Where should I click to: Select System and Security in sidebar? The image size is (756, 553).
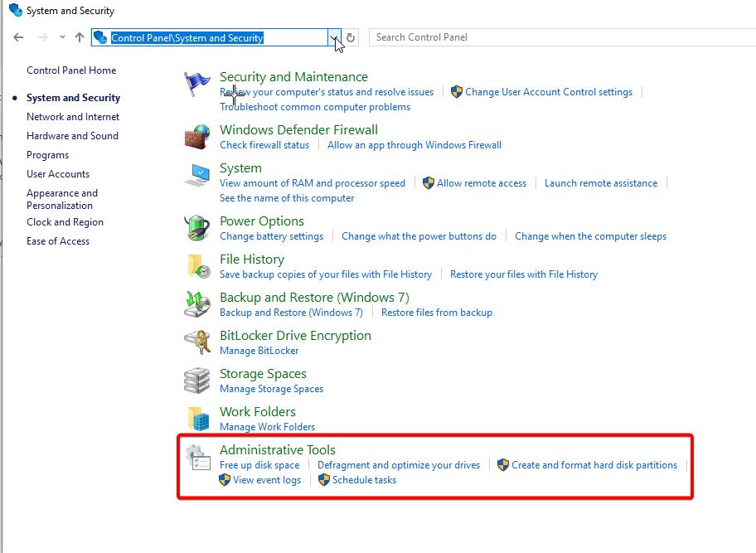73,98
